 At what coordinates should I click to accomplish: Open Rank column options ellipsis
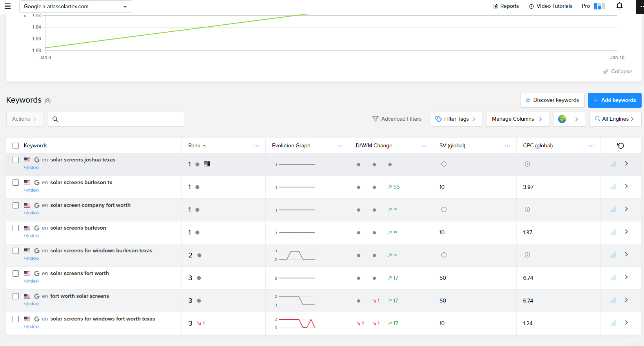(256, 146)
